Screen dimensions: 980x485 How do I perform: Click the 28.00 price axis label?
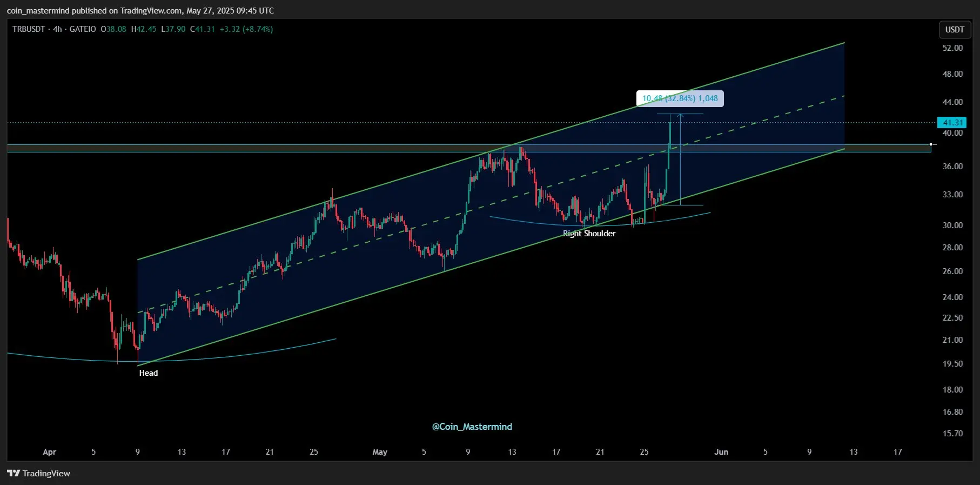click(952, 248)
